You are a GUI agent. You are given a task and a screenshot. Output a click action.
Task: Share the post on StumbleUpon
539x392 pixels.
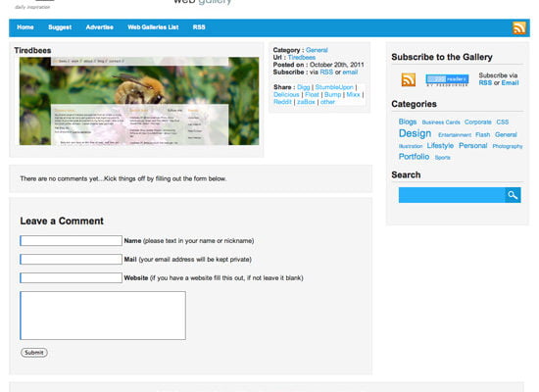[334, 87]
